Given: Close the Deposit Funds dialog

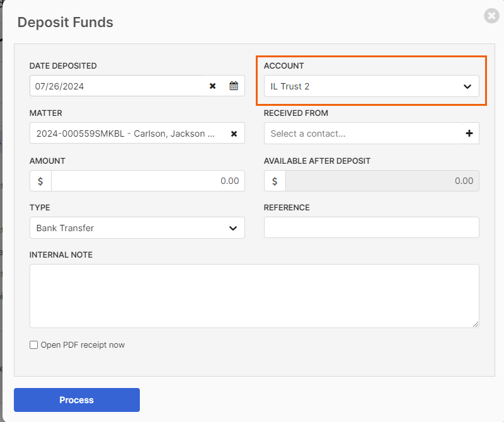Looking at the screenshot, I should pyautogui.click(x=491, y=16).
